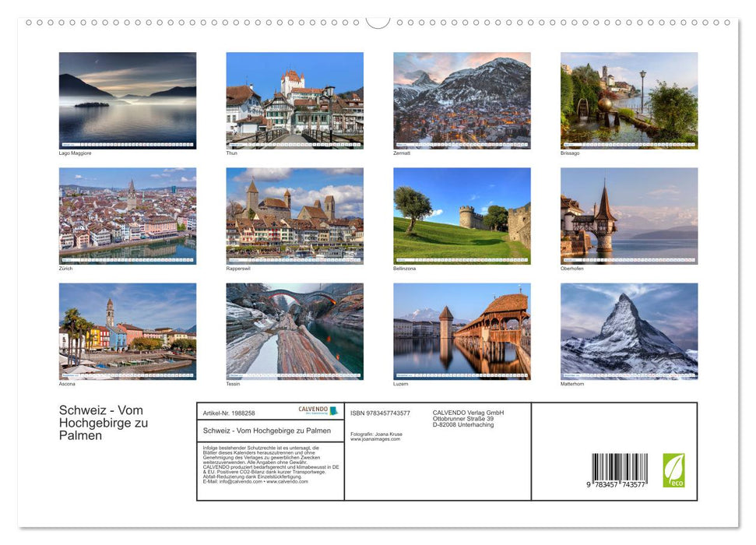Select the title Schweiz - Vom Hochgebirge zu Palmen
The height and width of the screenshot is (545, 756).
[x=101, y=423]
